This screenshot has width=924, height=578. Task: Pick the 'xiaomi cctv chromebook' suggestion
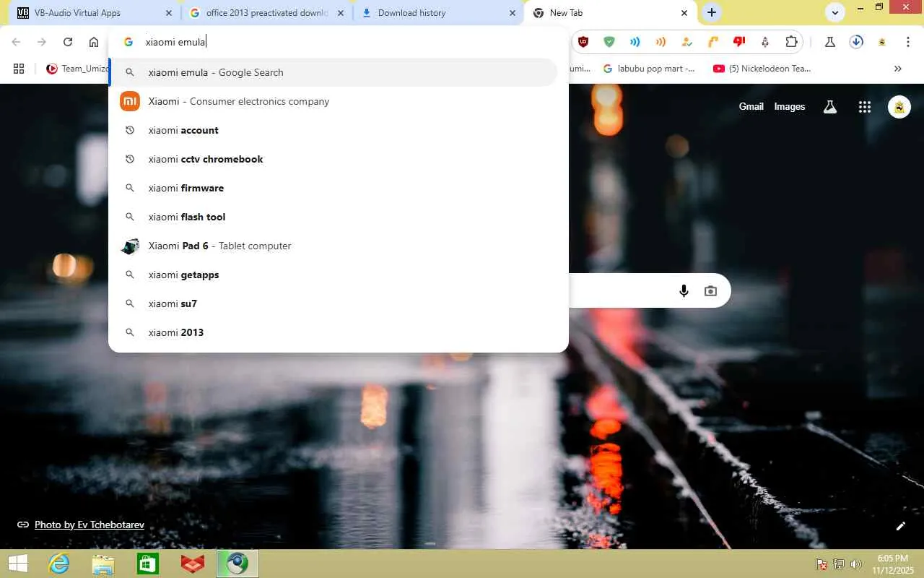(x=334, y=159)
